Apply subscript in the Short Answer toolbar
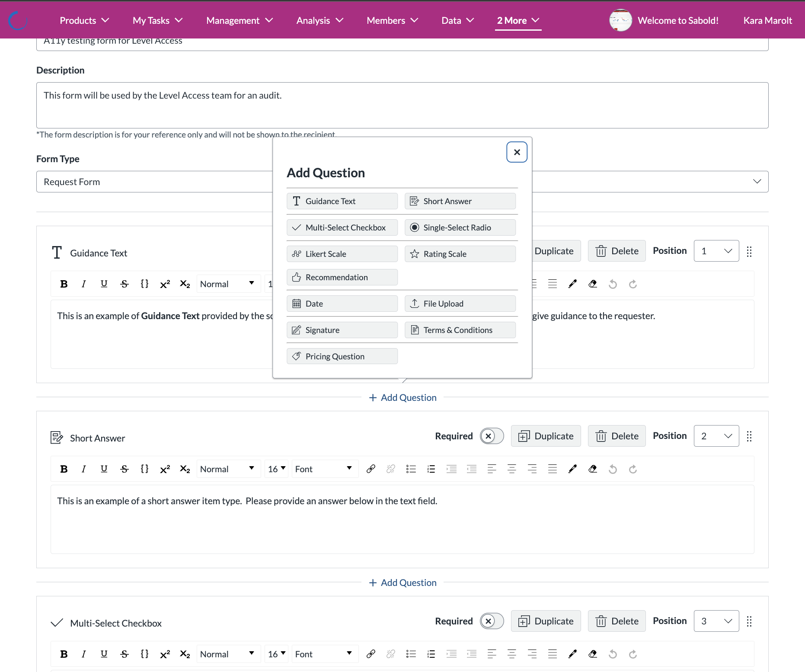805x672 pixels. point(185,469)
